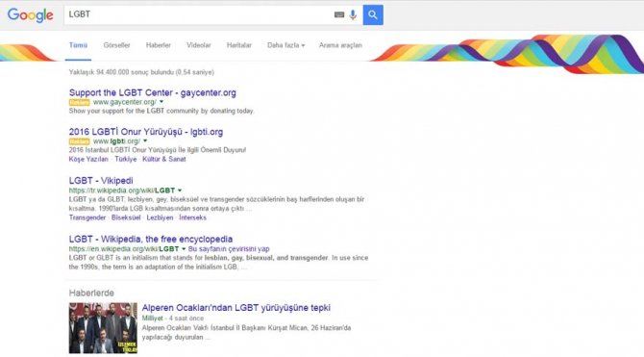Expand arrow next to en.wikipedia.org URL
Viewport: 644px width, 357px height.
pyautogui.click(x=184, y=249)
